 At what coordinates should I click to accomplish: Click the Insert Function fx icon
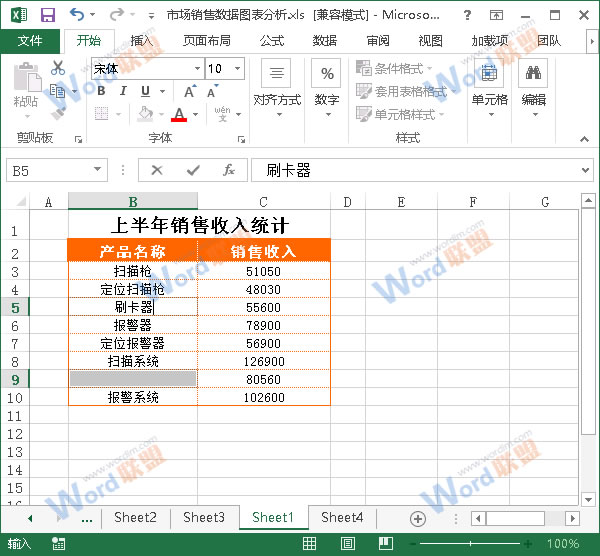[x=229, y=171]
